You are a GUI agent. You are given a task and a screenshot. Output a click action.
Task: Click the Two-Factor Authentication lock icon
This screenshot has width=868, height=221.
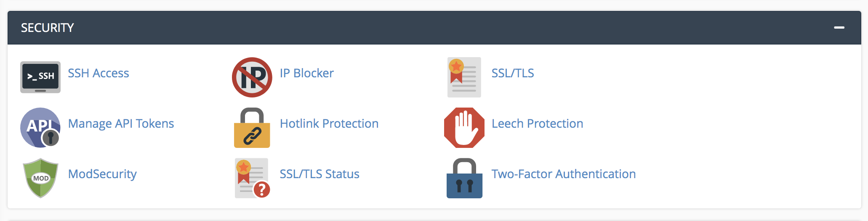(x=464, y=178)
